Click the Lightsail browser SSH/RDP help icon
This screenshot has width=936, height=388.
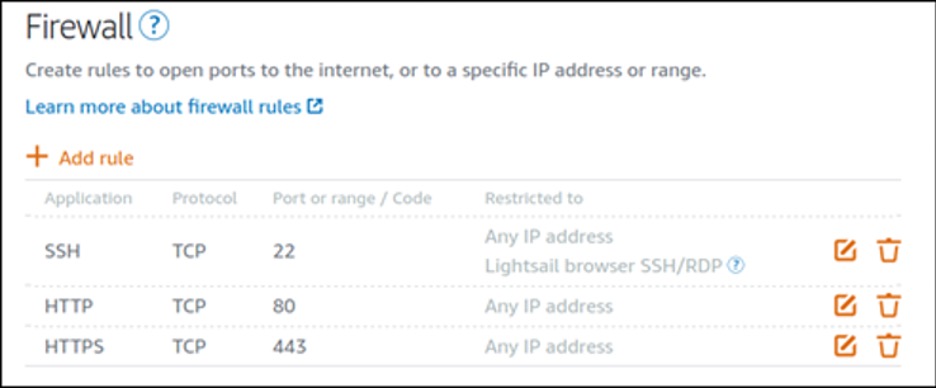736,266
